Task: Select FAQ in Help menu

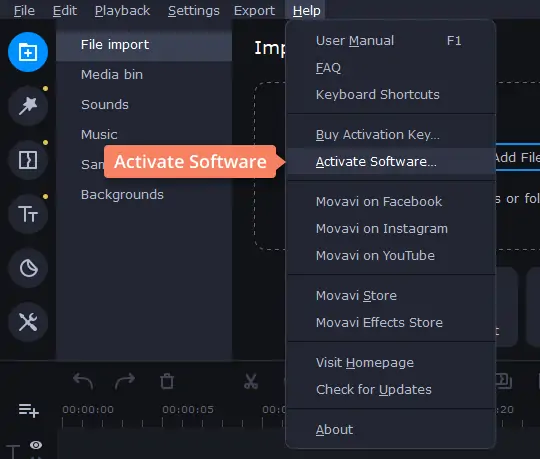Action: coord(391,67)
